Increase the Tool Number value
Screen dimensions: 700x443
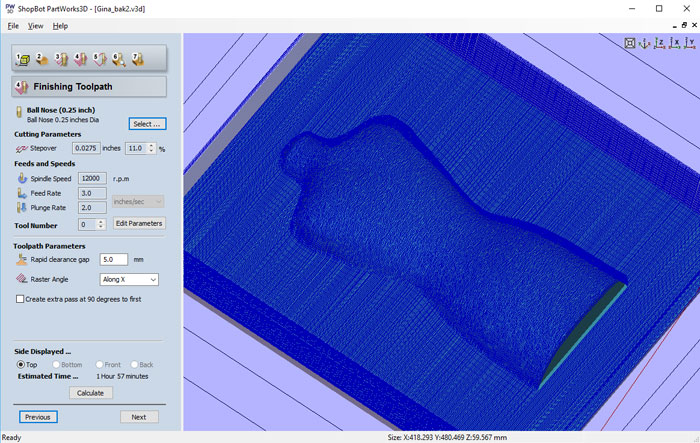click(101, 222)
